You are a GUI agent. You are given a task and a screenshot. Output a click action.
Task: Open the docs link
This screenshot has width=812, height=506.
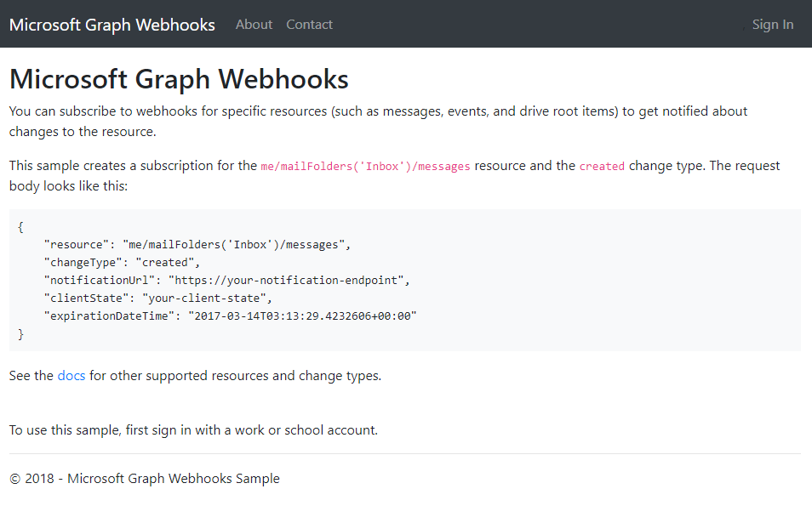click(x=71, y=376)
